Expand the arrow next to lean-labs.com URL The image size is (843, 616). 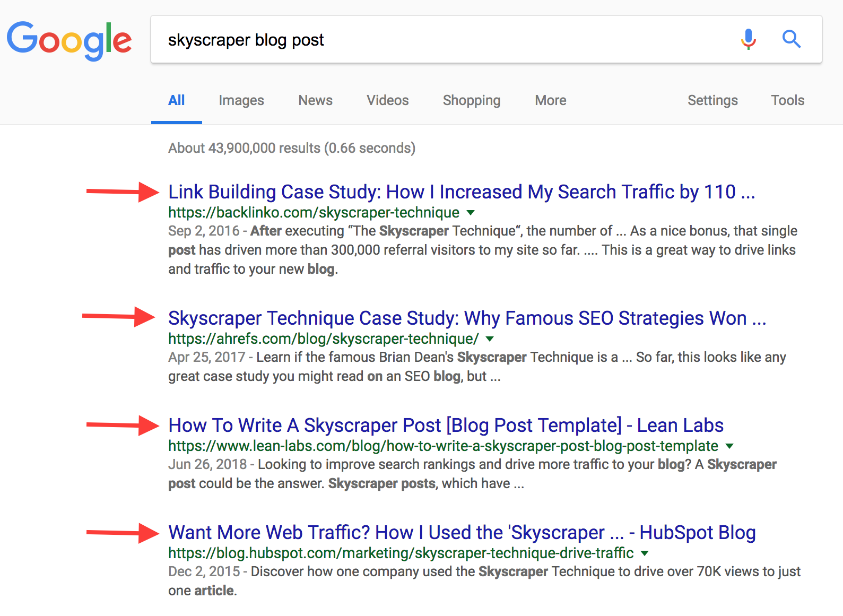click(729, 446)
